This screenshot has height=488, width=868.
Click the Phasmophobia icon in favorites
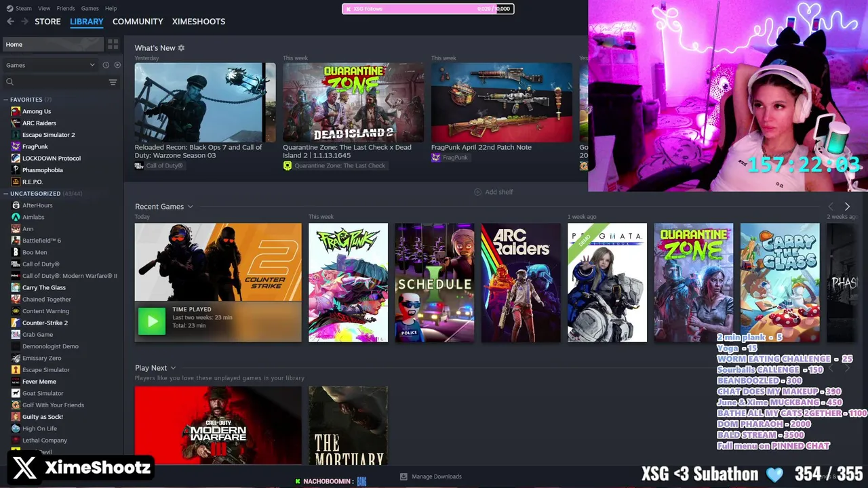(16, 170)
